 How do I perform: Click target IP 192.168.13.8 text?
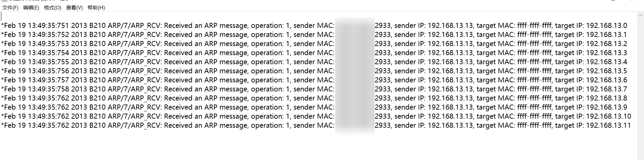606,98
